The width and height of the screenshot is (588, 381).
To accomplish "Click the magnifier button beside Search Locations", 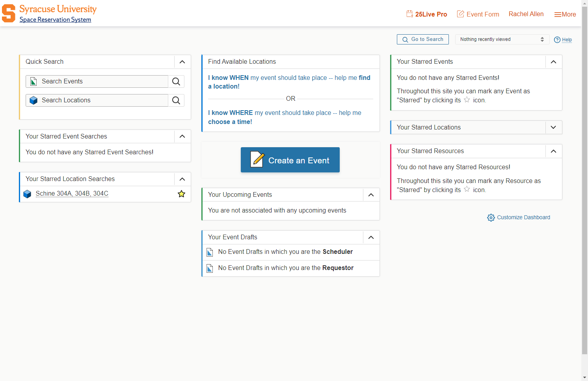I will click(x=176, y=100).
